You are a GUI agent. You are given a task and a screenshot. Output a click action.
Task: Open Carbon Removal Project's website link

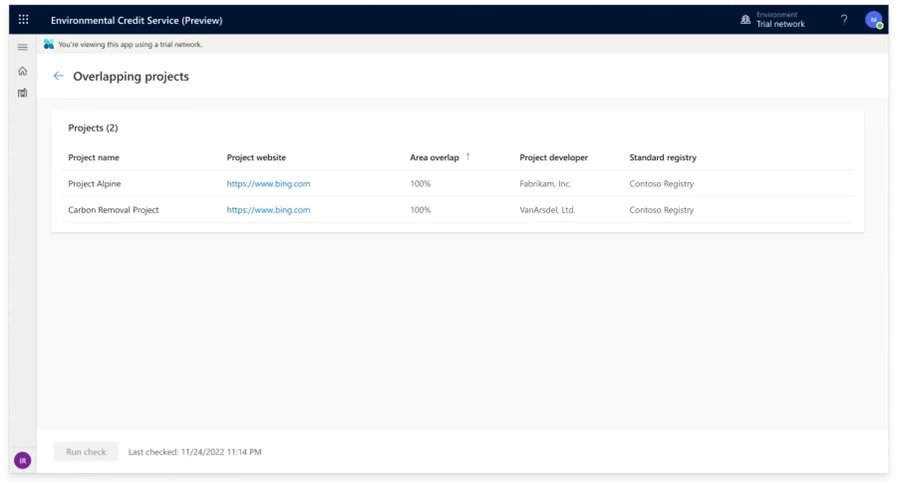268,210
